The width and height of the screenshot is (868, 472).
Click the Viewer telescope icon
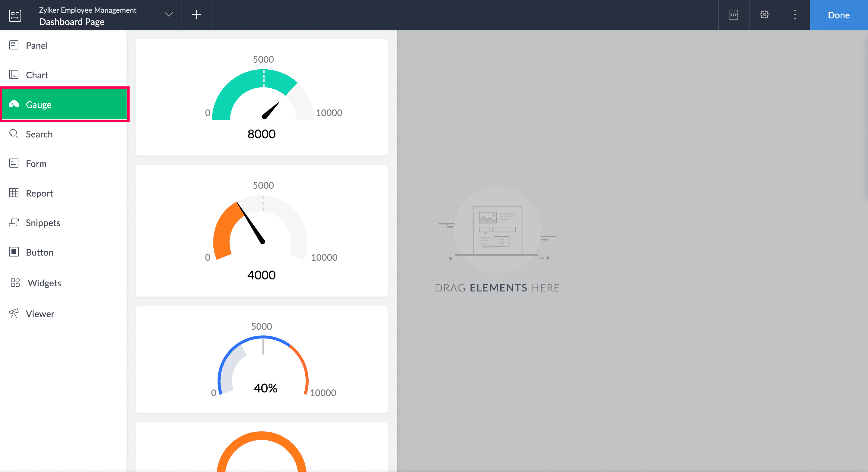pos(14,313)
